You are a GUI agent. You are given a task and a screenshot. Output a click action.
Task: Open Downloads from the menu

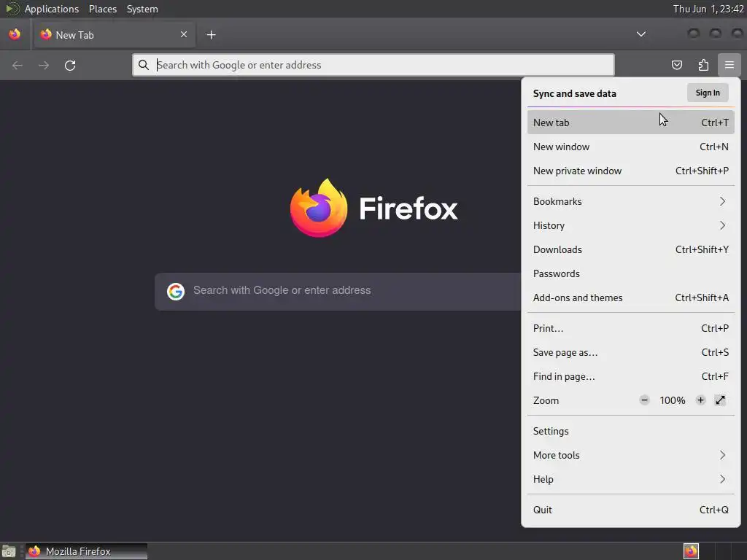(x=631, y=249)
